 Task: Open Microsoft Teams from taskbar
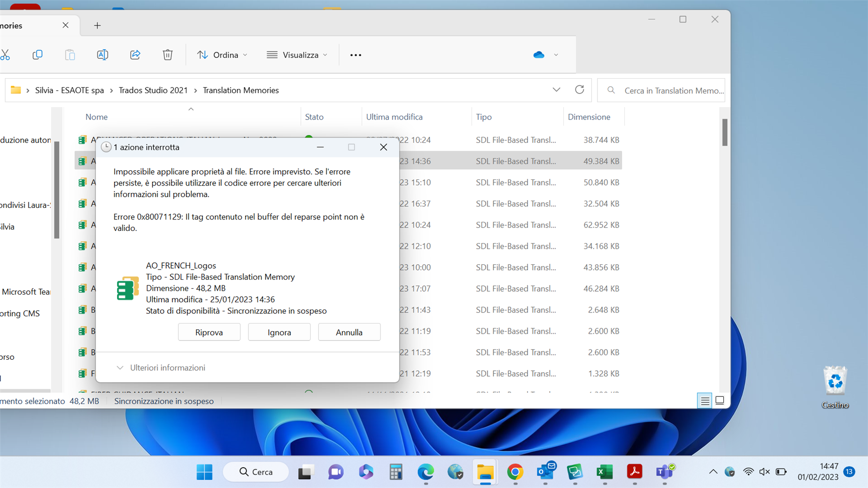(665, 472)
